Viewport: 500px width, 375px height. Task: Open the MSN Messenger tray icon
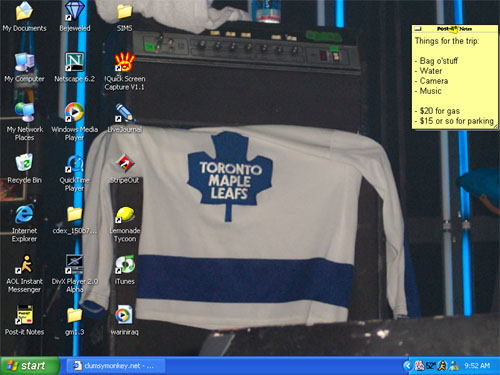(454, 366)
